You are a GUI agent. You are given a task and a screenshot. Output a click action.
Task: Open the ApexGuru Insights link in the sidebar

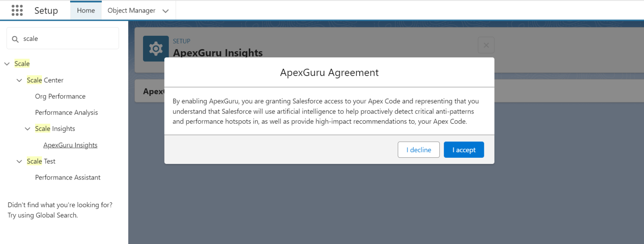coord(70,145)
